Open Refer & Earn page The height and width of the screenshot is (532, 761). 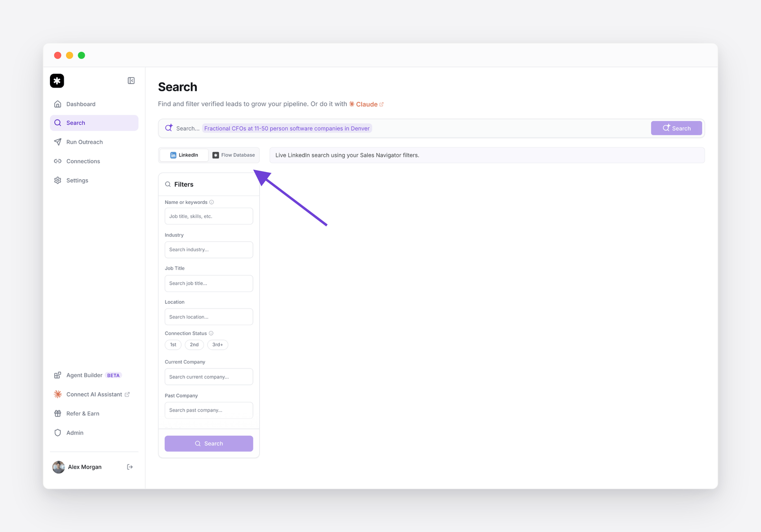94,414
